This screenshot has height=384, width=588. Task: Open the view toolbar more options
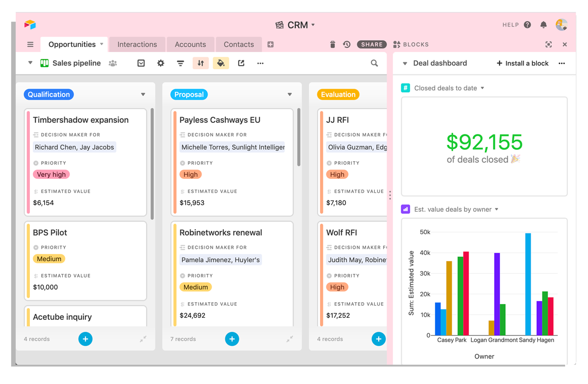point(260,63)
